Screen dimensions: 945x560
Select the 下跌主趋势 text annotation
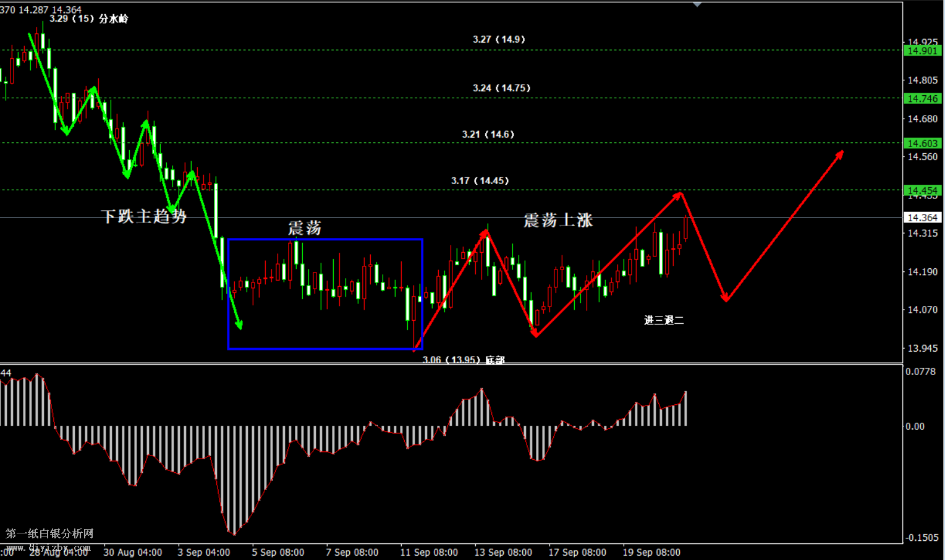pos(143,216)
